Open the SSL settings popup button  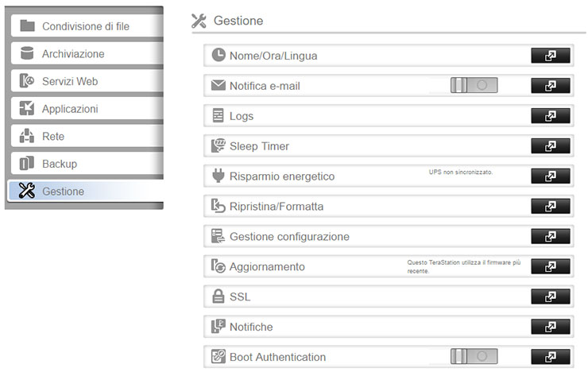coord(550,296)
